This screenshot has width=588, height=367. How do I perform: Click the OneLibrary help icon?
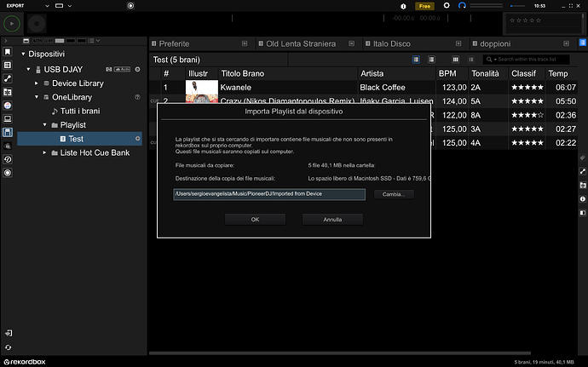(137, 97)
